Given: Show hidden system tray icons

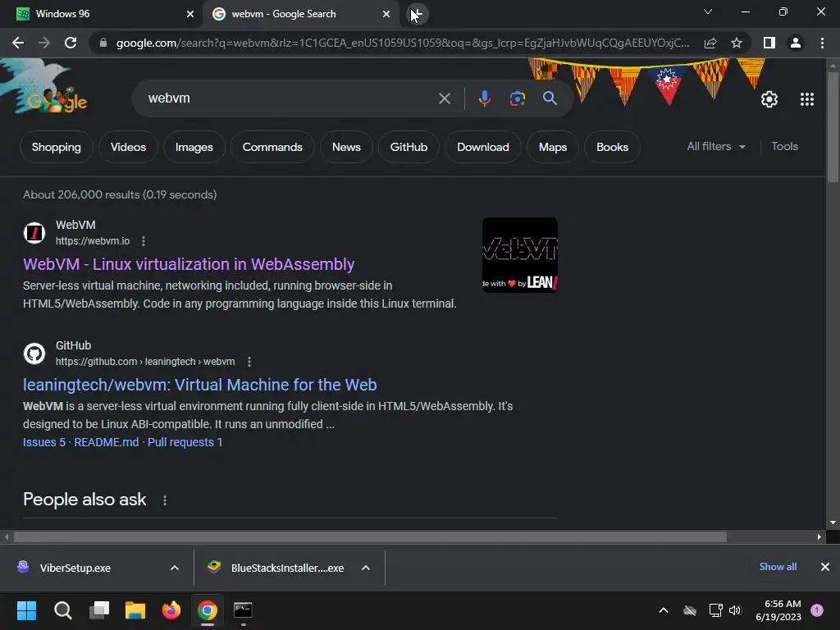Looking at the screenshot, I should pyautogui.click(x=663, y=610).
